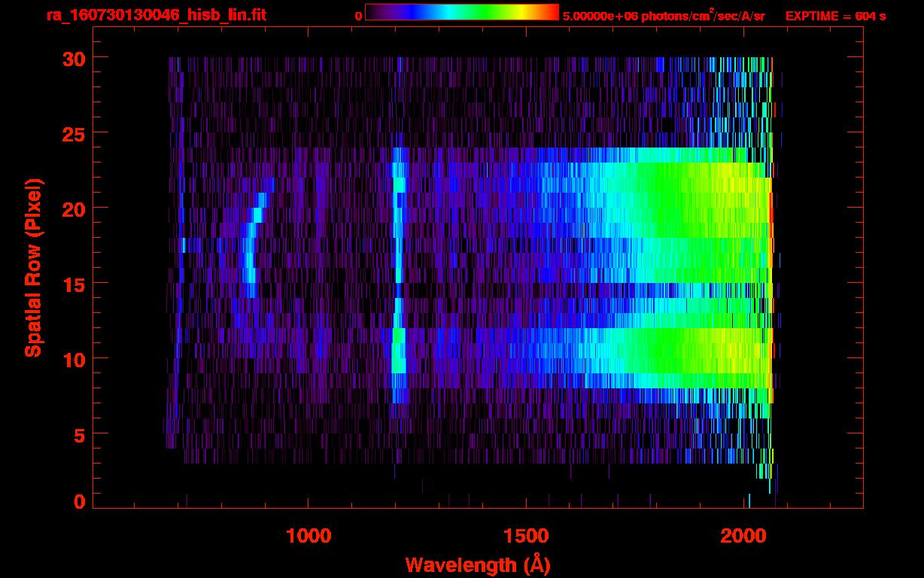Screen dimensions: 924x578
Task: Select the 2000 wavelength tick label
Action: coord(745,535)
